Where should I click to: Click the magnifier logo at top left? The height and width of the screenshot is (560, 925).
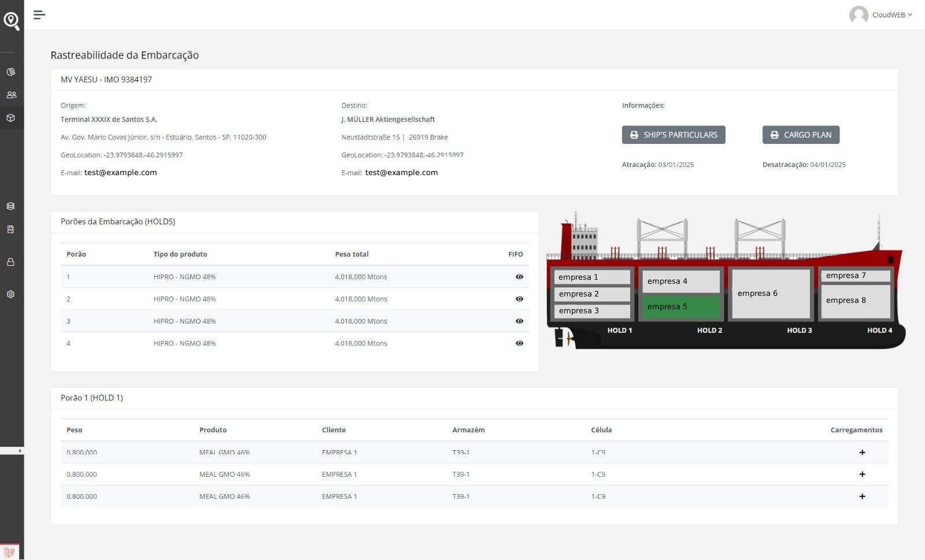[x=12, y=21]
